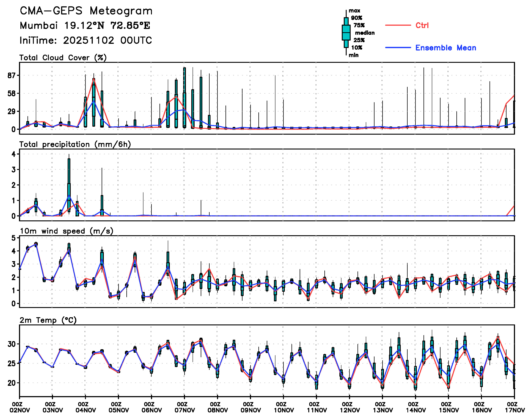The image size is (532, 420).
Task: Click the Ctrl legend label
Action: coord(422,25)
